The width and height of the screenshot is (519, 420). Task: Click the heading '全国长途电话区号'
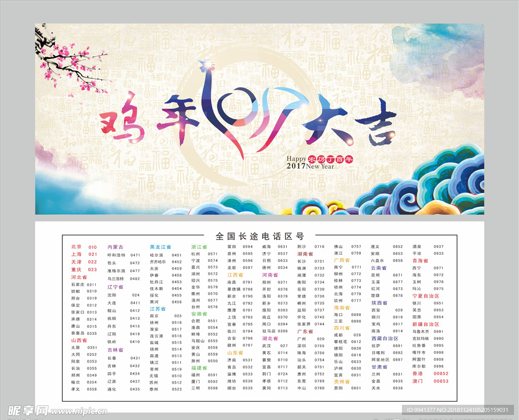pos(260,236)
